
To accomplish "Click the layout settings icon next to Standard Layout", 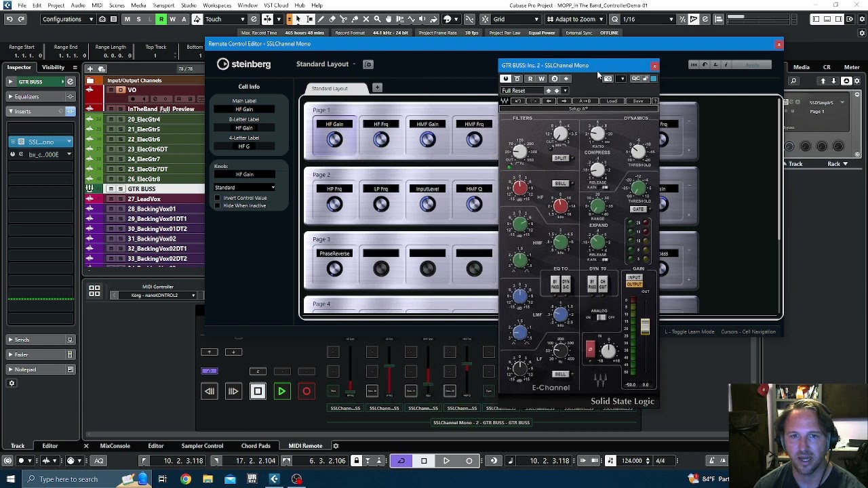I will pos(368,64).
